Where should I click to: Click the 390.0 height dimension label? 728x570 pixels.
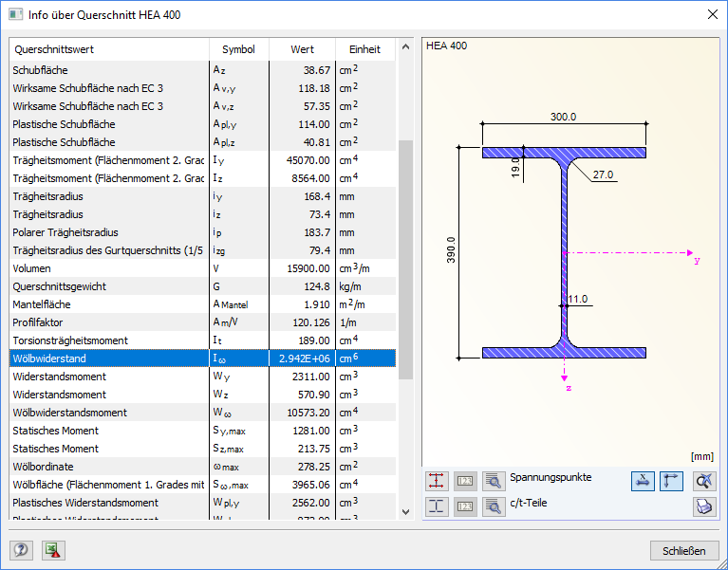click(451, 250)
